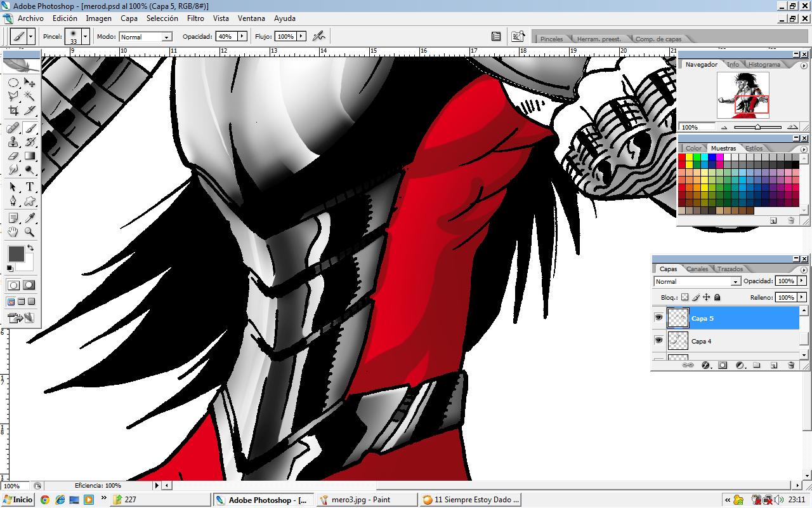This screenshot has height=508, width=812.
Task: Open the Capas panel options menu arrow
Action: (804, 269)
